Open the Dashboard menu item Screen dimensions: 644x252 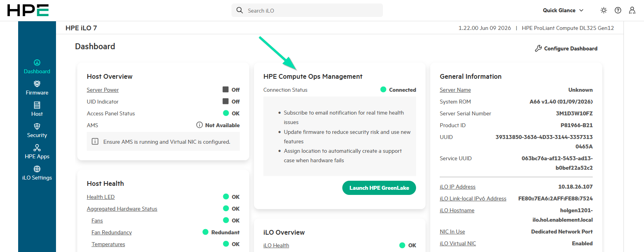pyautogui.click(x=37, y=67)
